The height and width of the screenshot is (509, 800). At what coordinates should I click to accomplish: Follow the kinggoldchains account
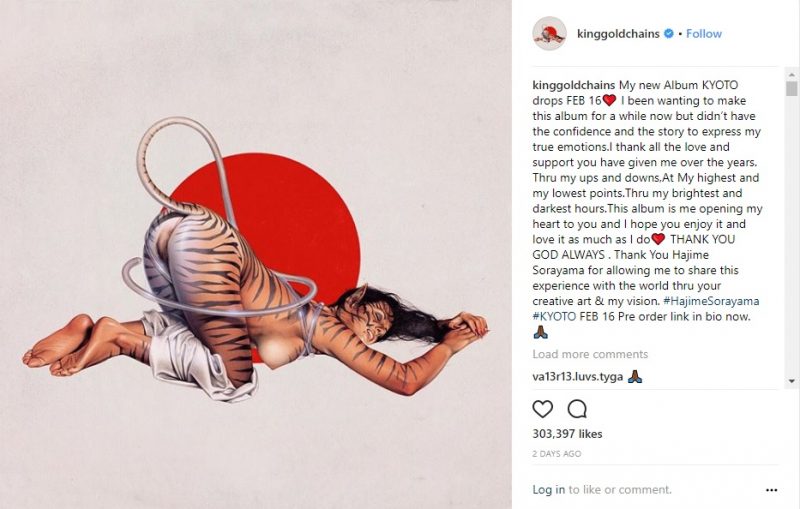click(704, 34)
